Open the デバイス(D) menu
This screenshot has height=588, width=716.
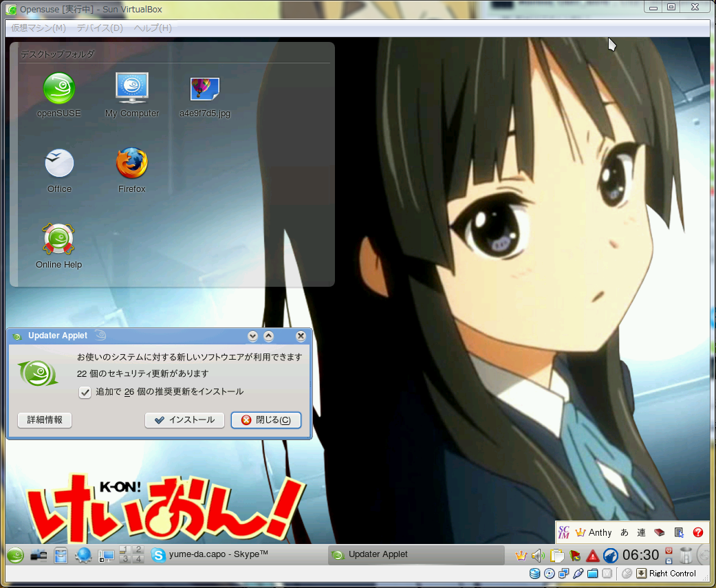pyautogui.click(x=100, y=28)
